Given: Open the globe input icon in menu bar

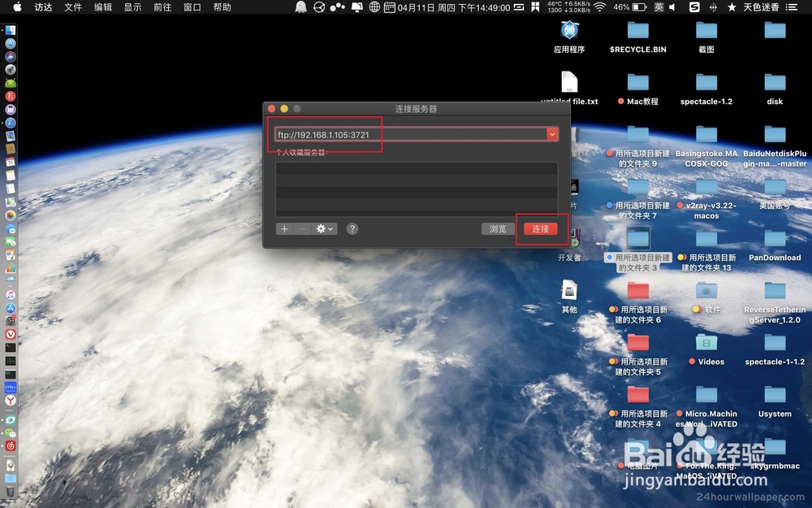Looking at the screenshot, I should pyautogui.click(x=373, y=7).
